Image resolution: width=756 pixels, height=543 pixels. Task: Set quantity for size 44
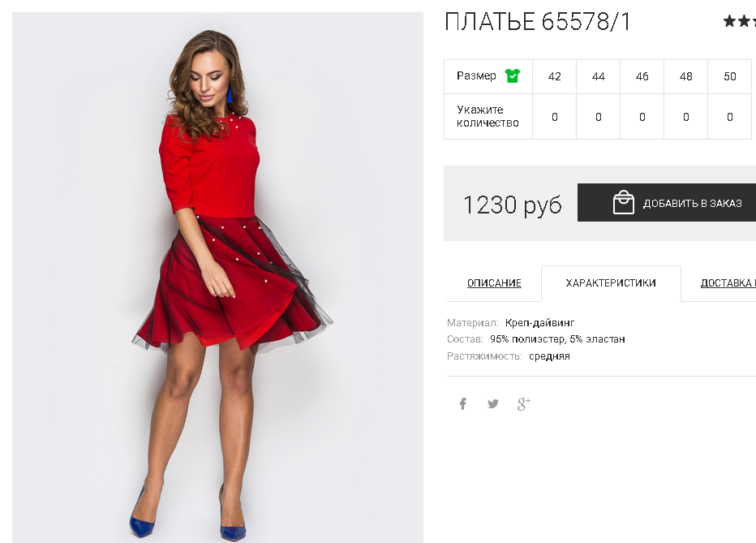[599, 117]
